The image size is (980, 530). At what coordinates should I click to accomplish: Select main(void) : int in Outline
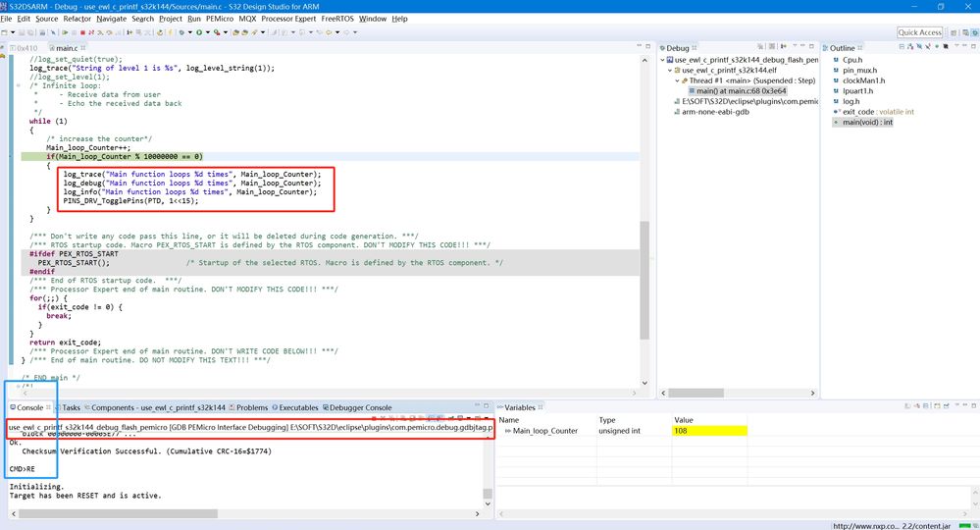pyautogui.click(x=867, y=123)
